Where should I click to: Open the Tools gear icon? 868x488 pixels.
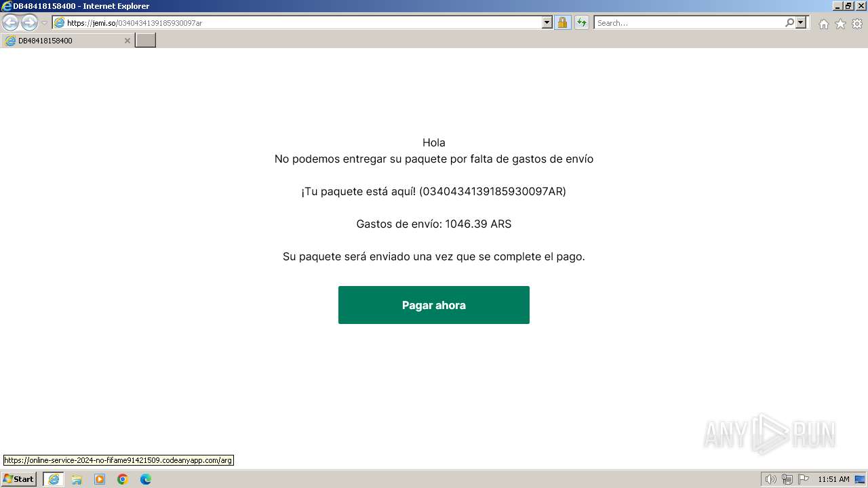pyautogui.click(x=857, y=24)
